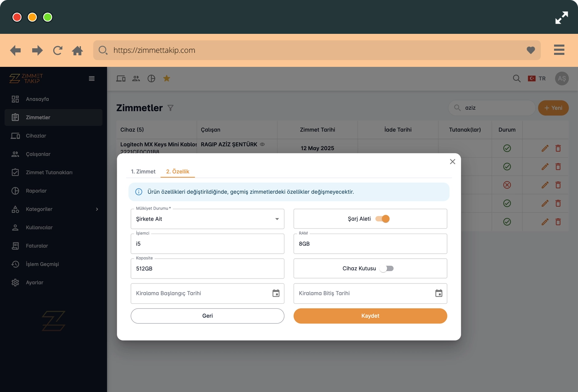Screen dimensions: 578x392
Task: Click the people icon in top toolbar
Action: tap(136, 78)
